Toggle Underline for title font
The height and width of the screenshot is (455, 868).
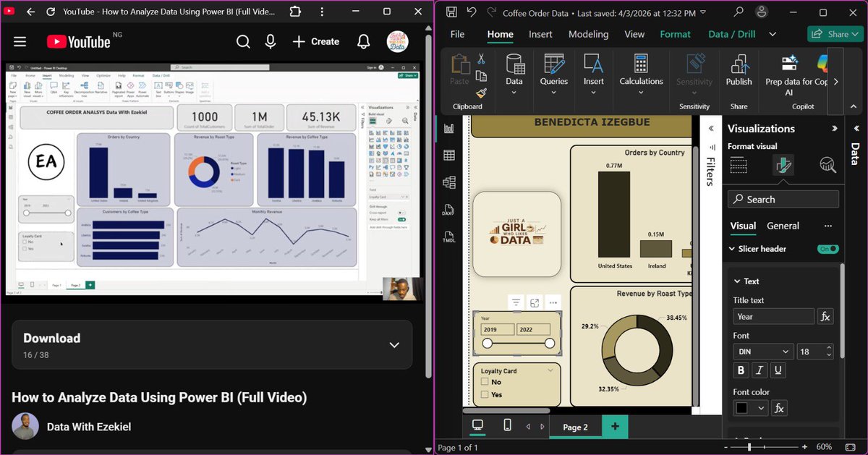click(x=778, y=370)
